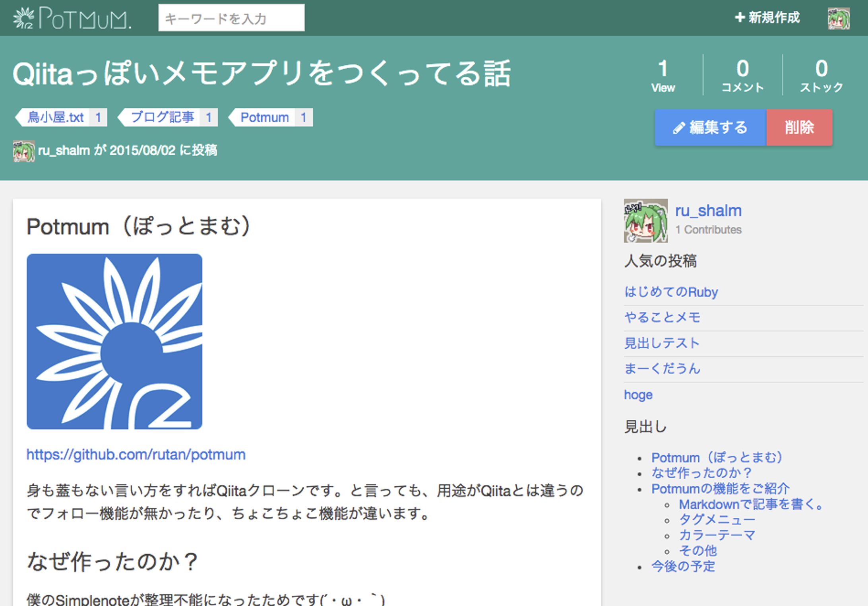Jump to Potmumの機能をご紹介 in outline

[721, 489]
